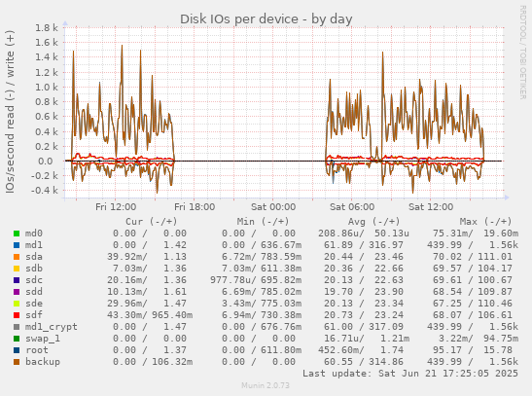Click root average value '452.60m/ 1.74'

pyautogui.click(x=361, y=350)
